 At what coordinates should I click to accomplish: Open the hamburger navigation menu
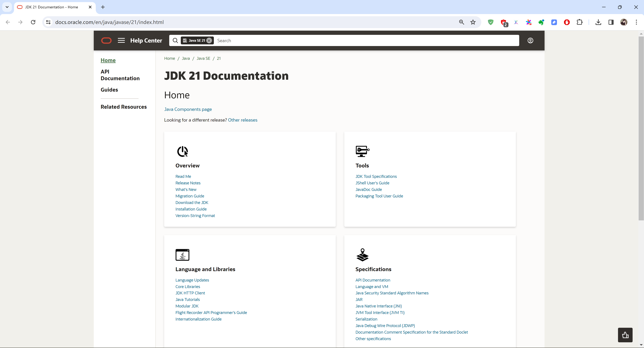(121, 40)
